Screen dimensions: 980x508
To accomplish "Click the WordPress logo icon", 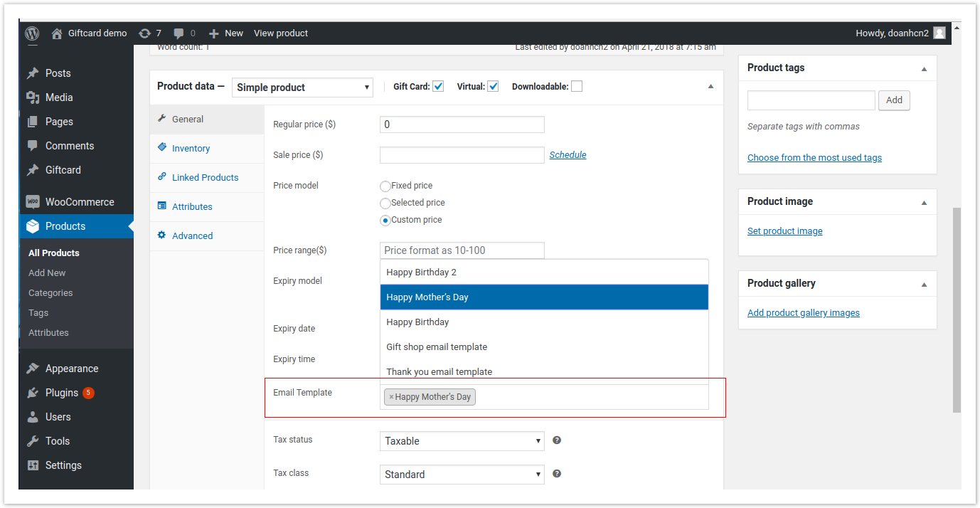I will 32,33.
